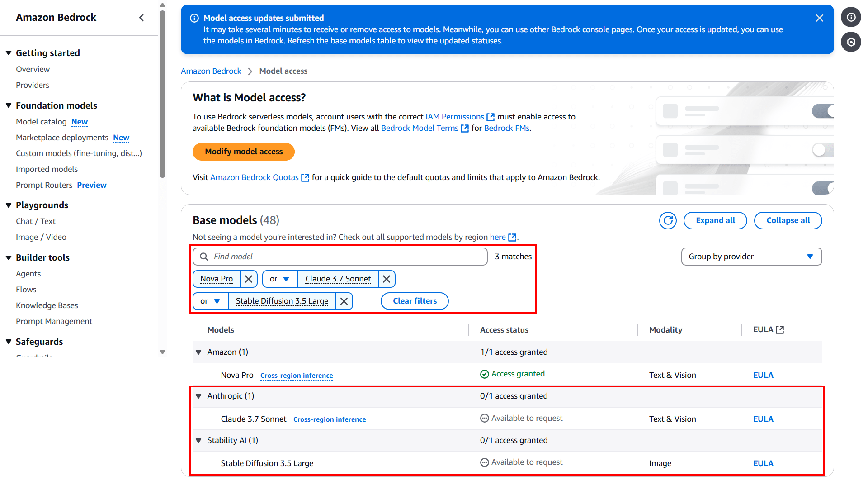The width and height of the screenshot is (868, 500).
Task: Go to Amazon Bedrock breadcrumb link
Action: [x=211, y=71]
